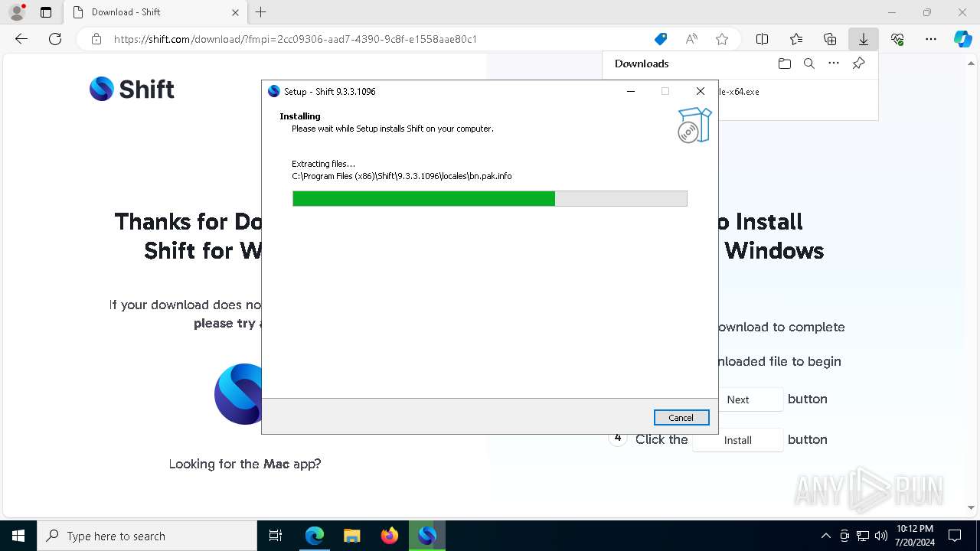The width and height of the screenshot is (980, 551).
Task: Click the address bar URL
Action: click(x=296, y=39)
